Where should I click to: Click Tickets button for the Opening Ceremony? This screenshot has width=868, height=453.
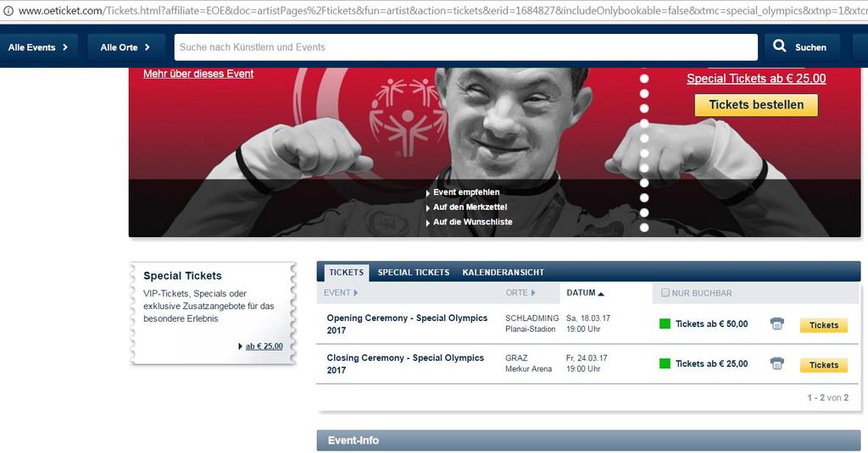(x=824, y=325)
